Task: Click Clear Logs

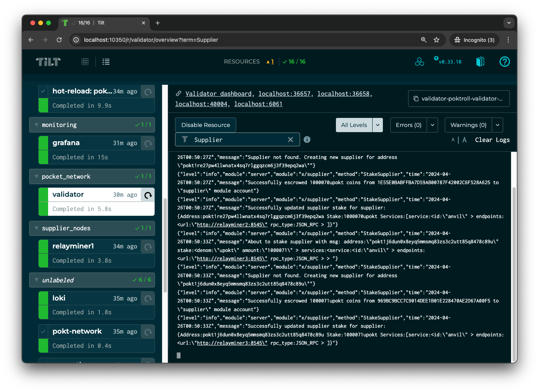Action: point(492,140)
